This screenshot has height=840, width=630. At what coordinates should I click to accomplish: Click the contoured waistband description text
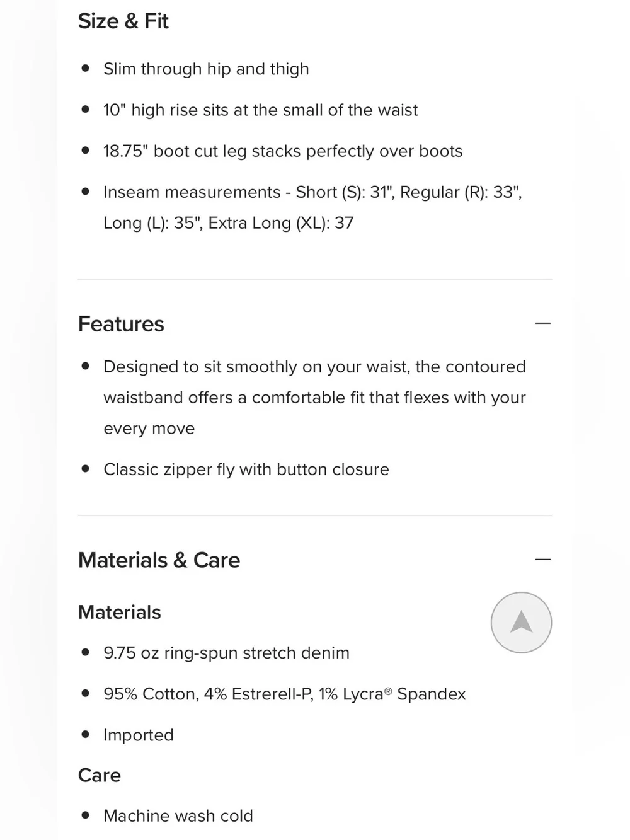(x=314, y=398)
